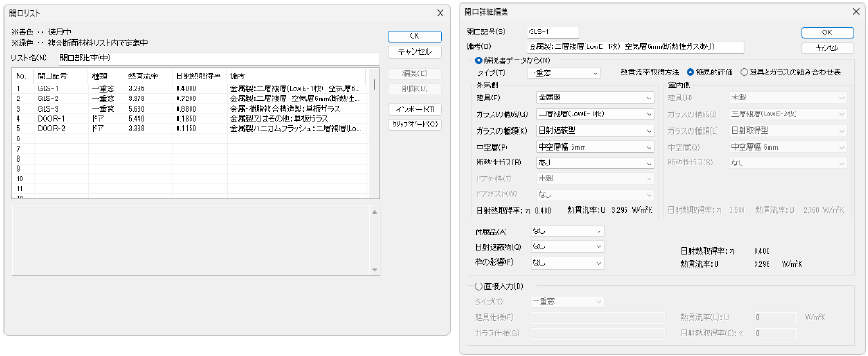Click the リスト名 input field
The width and height of the screenshot is (868, 356).
point(218,58)
